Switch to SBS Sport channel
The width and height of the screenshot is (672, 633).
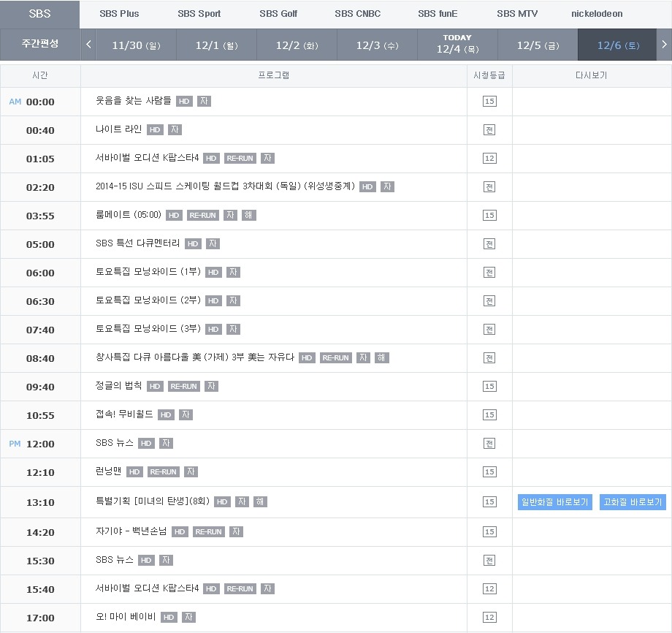(199, 14)
